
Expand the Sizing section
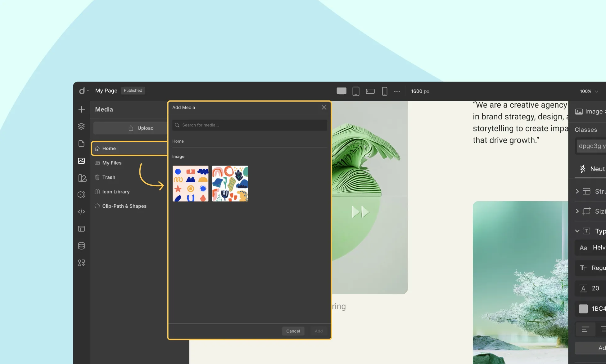coord(591,211)
